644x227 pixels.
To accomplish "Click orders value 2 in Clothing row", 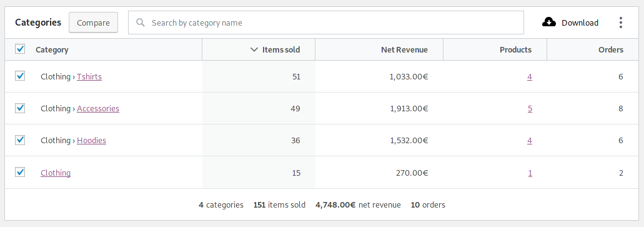I will (x=621, y=173).
